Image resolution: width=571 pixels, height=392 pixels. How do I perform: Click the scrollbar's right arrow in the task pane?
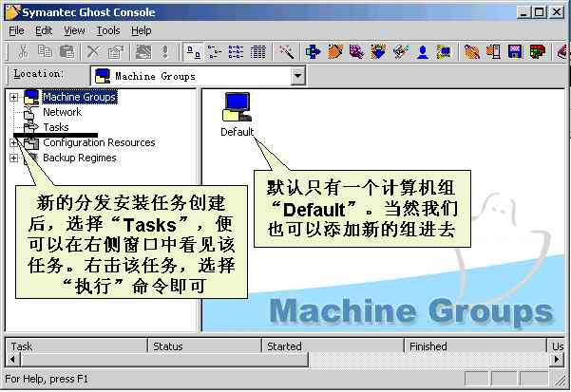(x=557, y=360)
